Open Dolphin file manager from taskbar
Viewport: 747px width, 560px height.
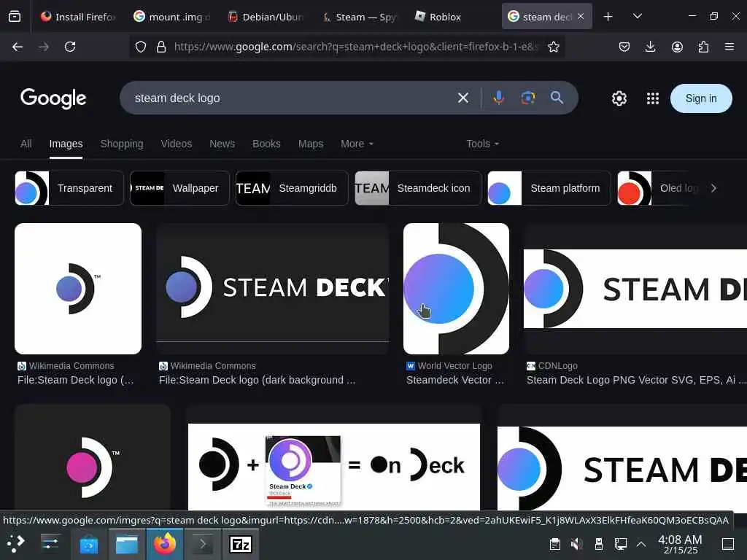[127, 544]
